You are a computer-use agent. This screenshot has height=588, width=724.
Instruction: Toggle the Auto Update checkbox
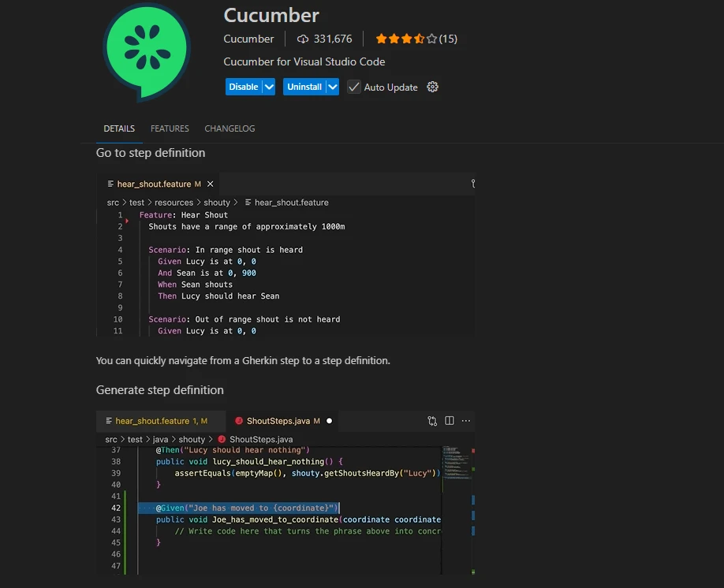pyautogui.click(x=354, y=87)
